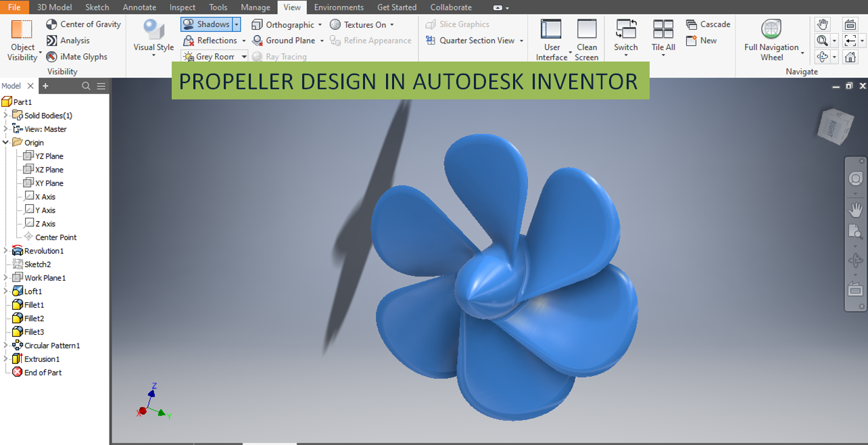Open the Reflections dropdown arrow
868x445 pixels.
[x=244, y=41]
